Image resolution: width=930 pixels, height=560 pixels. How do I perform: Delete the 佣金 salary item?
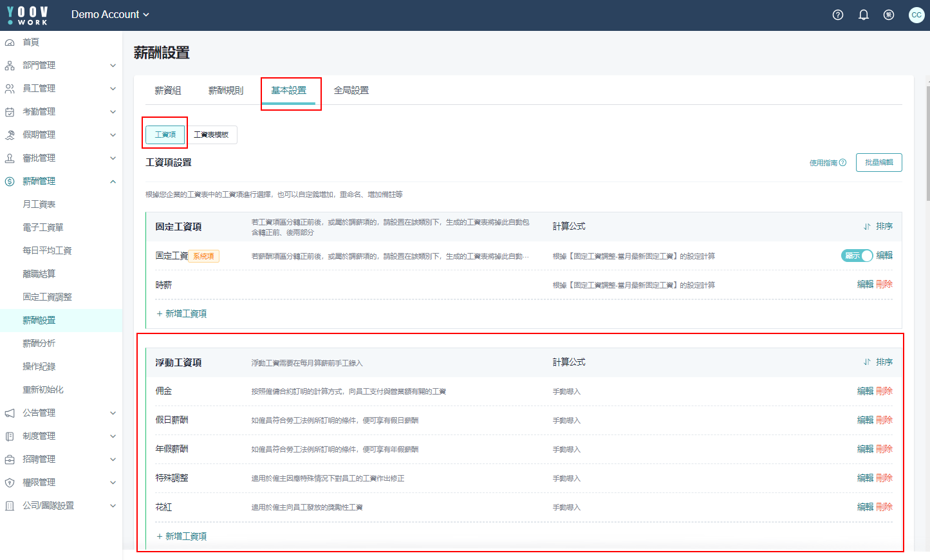[884, 391]
